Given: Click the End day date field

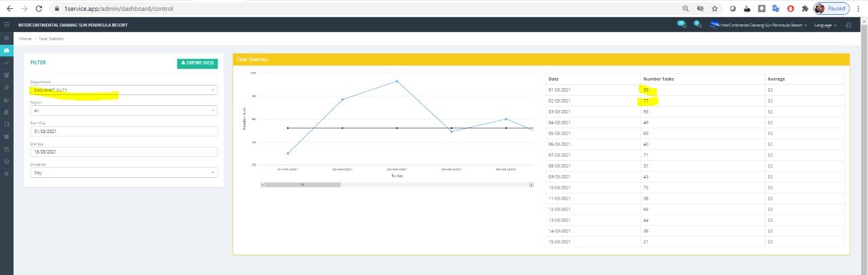Looking at the screenshot, I should [x=123, y=152].
